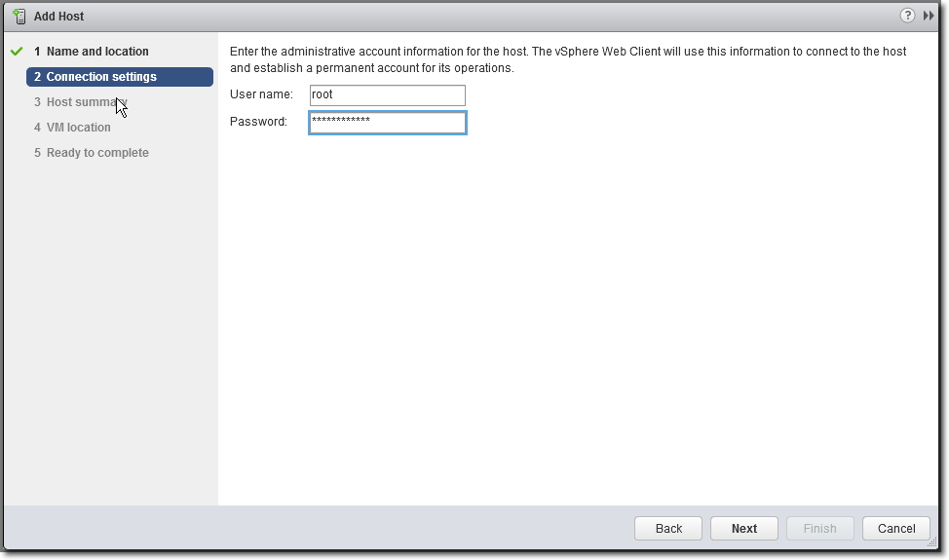Screen dimensions: 949x560
Task: Open the help question mark icon
Action: 907,16
